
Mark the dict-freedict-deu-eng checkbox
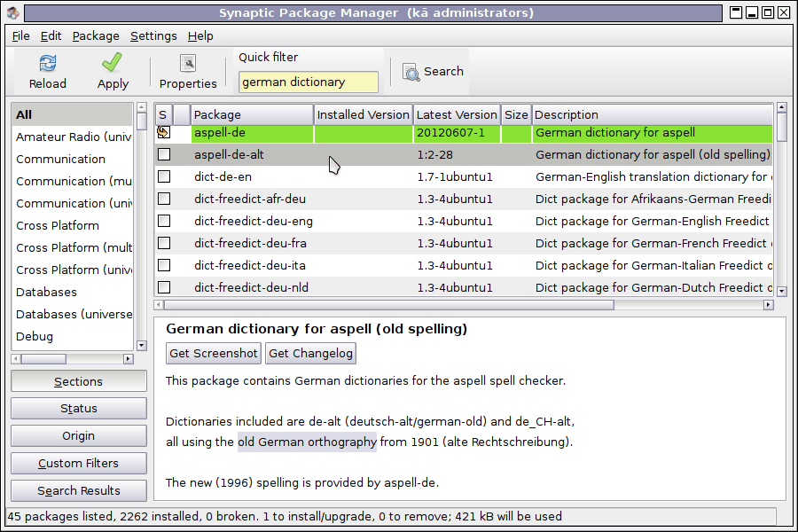[x=164, y=221]
